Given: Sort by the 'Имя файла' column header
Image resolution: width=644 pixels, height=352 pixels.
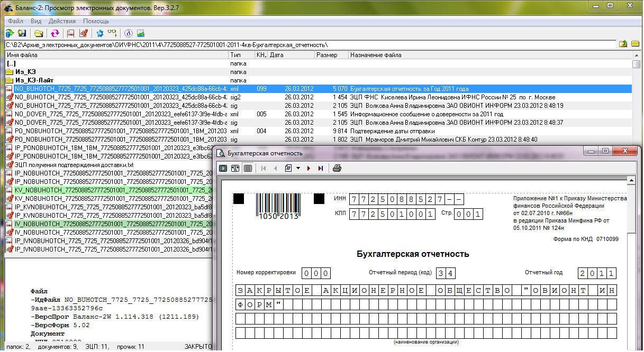Looking at the screenshot, I should 116,55.
